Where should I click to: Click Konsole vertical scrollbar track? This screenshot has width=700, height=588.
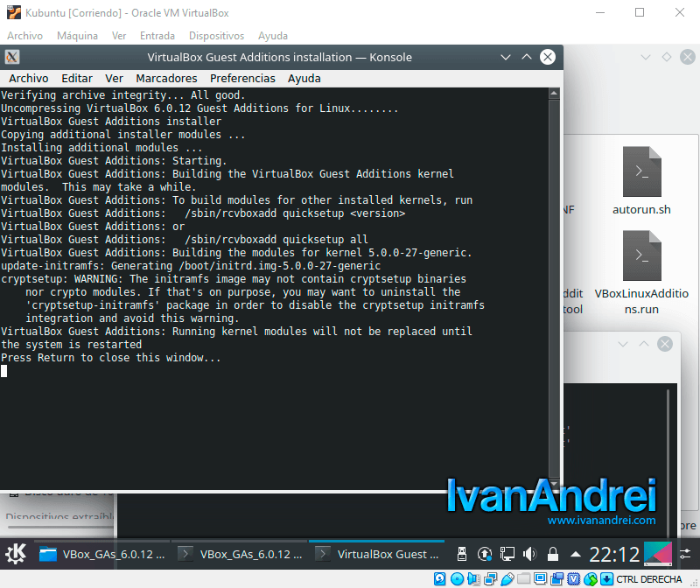tap(554, 289)
